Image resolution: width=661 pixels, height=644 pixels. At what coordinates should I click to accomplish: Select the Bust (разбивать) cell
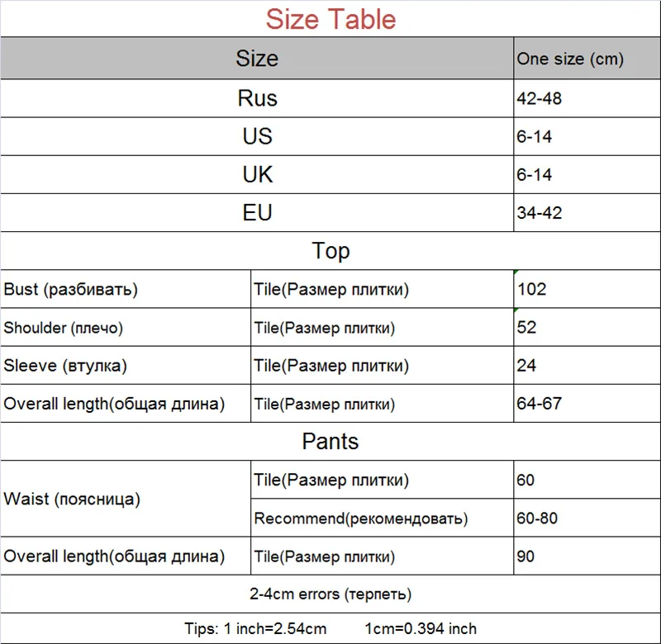coord(126,289)
